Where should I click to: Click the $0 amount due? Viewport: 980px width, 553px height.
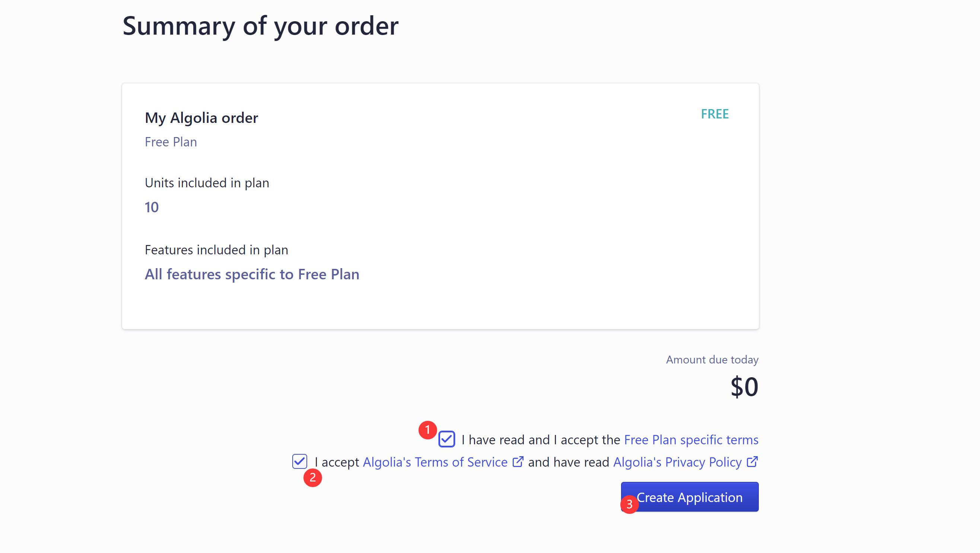pyautogui.click(x=744, y=387)
